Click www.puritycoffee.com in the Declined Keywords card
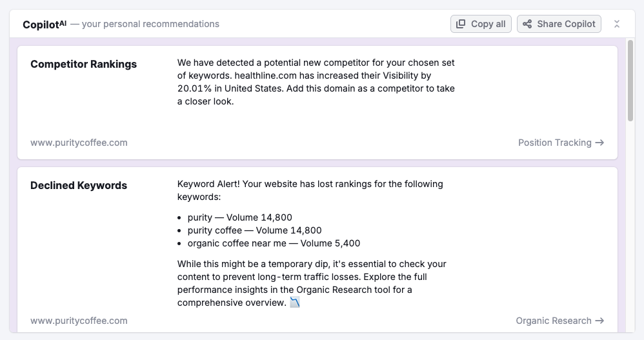Viewport: 644px width, 340px height. (x=79, y=321)
